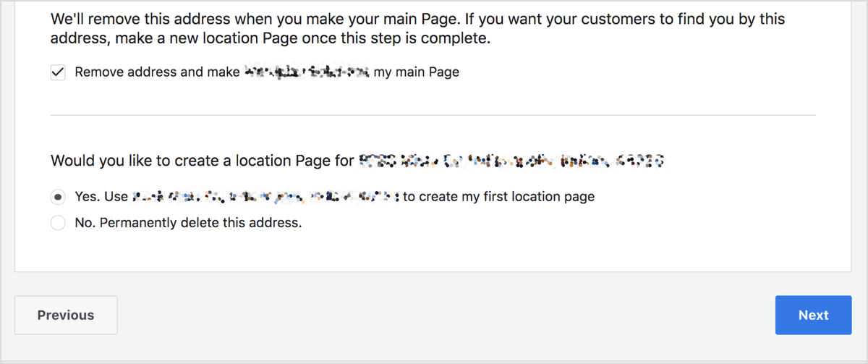Image resolution: width=868 pixels, height=364 pixels.
Task: Select the Yes radio button
Action: pos(58,197)
